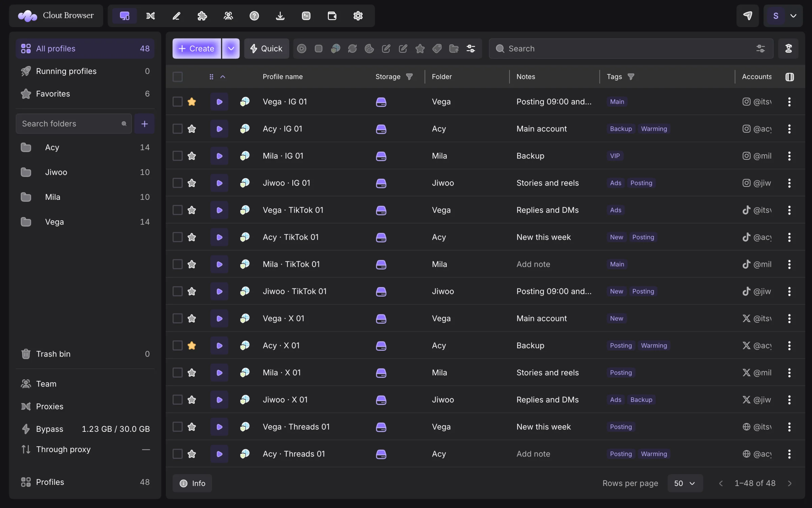Check the Vega · TikTok 01 row checkbox
The image size is (812, 508).
pos(178,210)
